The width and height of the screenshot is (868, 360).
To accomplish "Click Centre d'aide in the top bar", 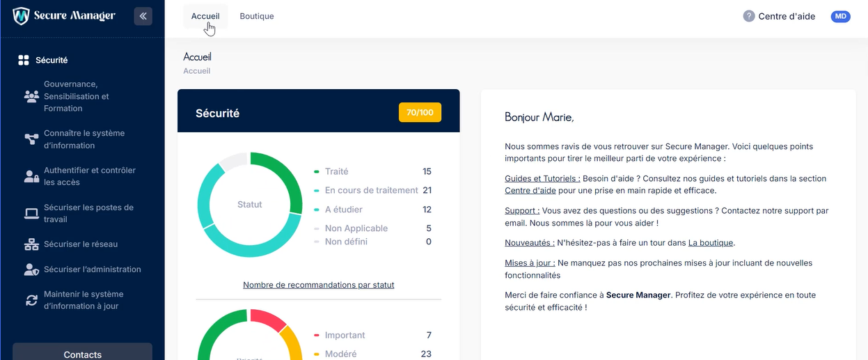I will [787, 16].
